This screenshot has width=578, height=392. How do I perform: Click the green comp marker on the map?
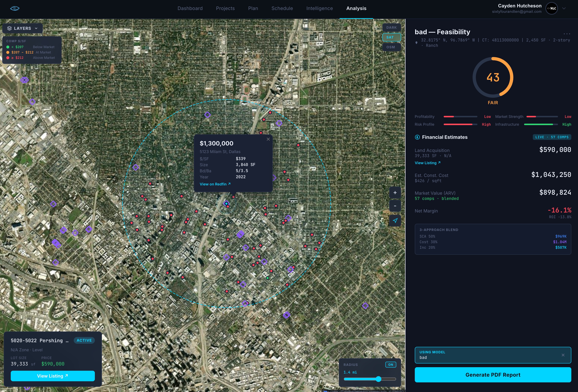click(267, 278)
